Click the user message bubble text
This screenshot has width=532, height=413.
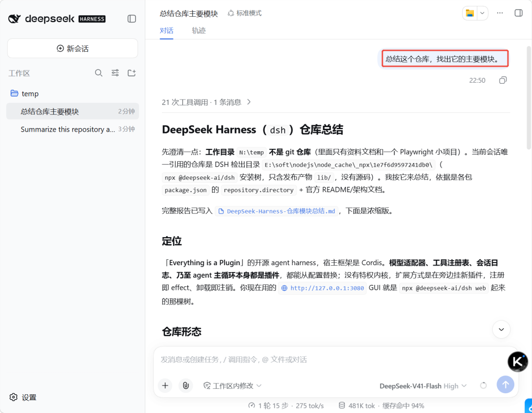(444, 59)
